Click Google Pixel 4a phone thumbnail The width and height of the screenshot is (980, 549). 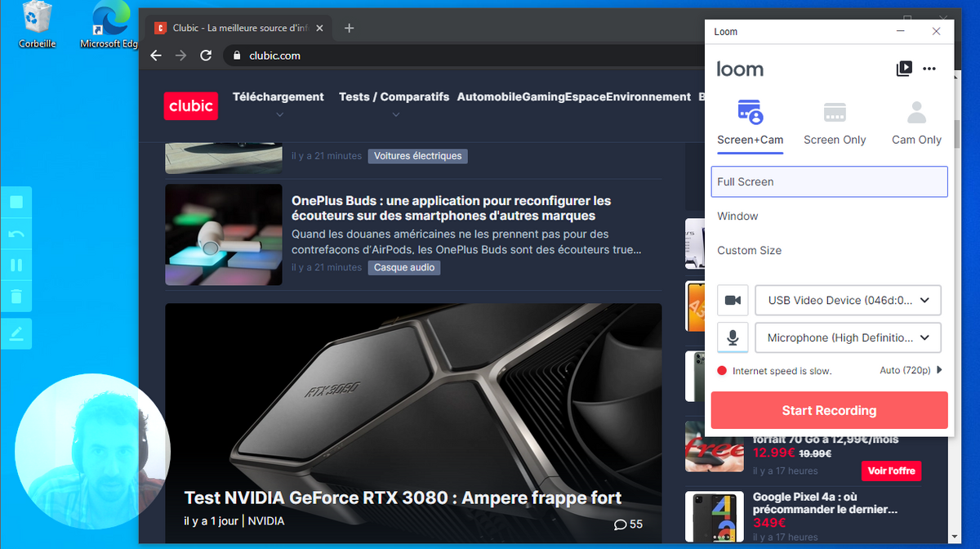point(715,516)
